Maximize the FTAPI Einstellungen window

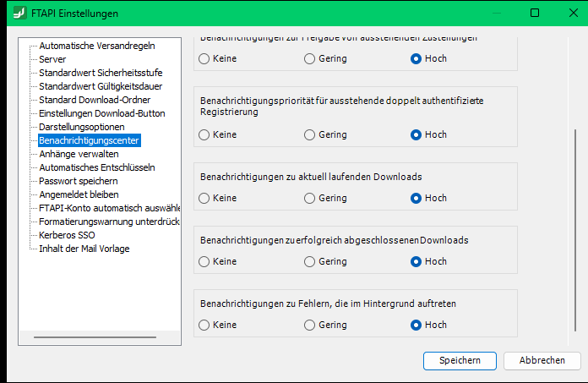535,13
